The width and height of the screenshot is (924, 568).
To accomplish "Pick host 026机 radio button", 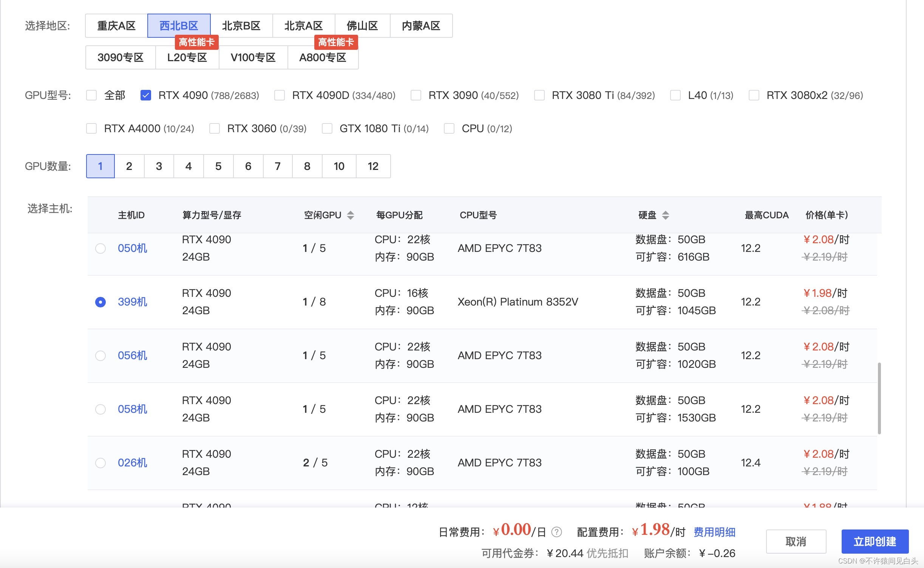I will click(x=100, y=463).
